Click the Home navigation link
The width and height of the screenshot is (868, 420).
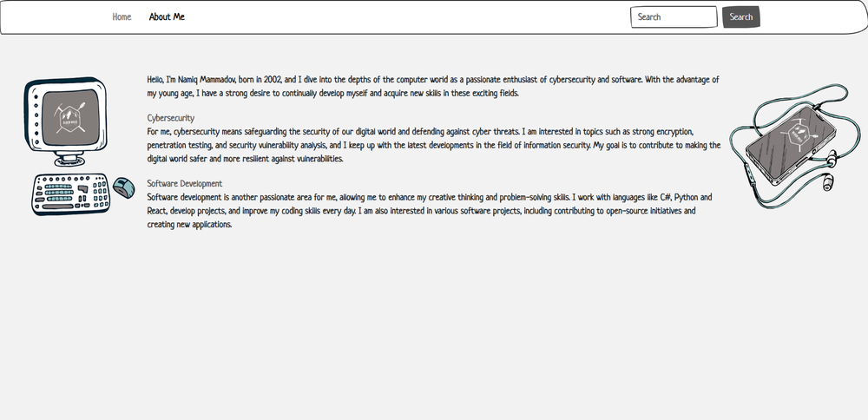122,16
